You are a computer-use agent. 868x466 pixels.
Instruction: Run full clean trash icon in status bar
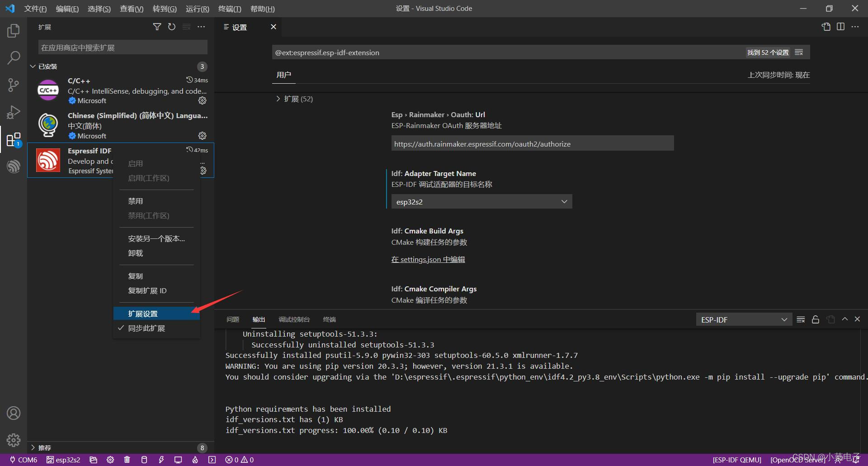pos(127,460)
